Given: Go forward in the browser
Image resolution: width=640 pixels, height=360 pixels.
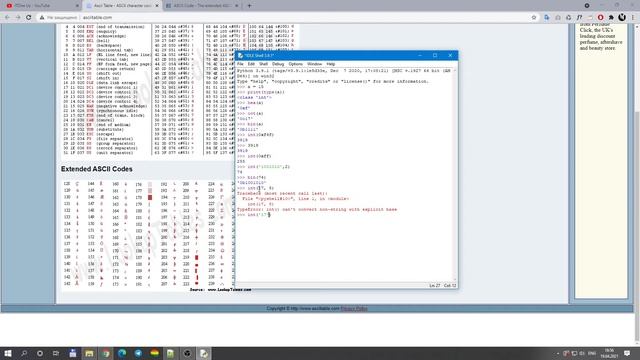Looking at the screenshot, I should [x=18, y=18].
